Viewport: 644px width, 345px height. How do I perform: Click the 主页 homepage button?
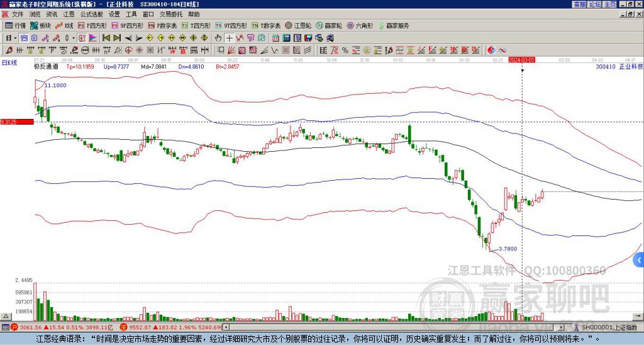(x=610, y=4)
